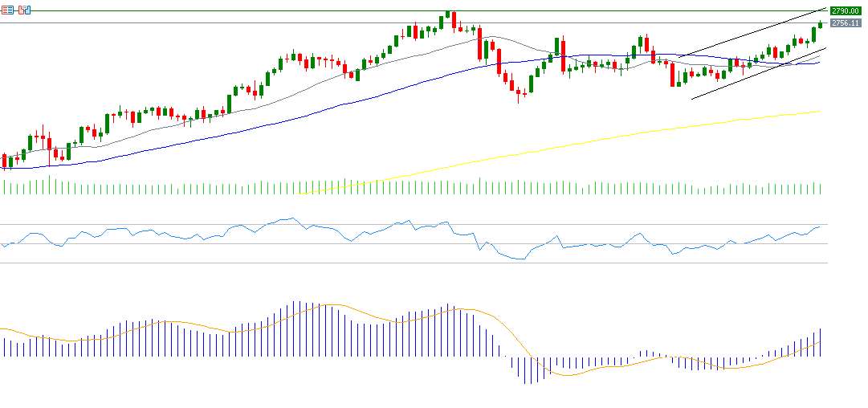
Task: Select the lowest RSI level line
Action: (401, 263)
